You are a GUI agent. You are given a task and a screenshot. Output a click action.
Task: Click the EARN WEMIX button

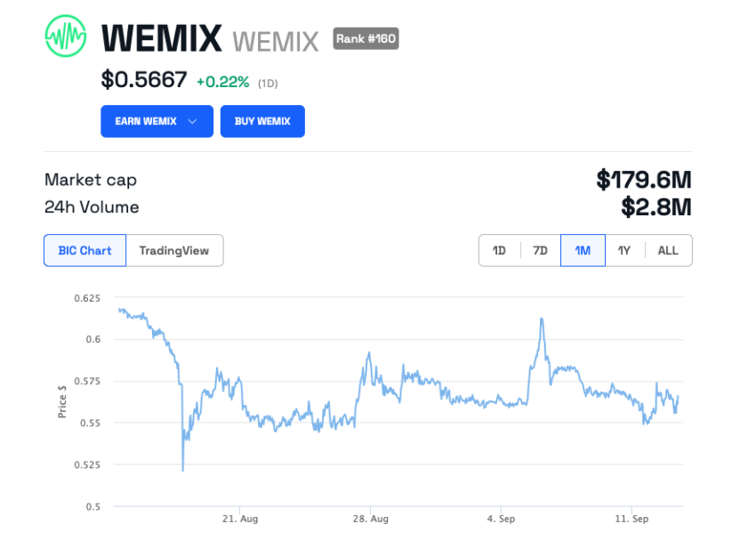157,121
